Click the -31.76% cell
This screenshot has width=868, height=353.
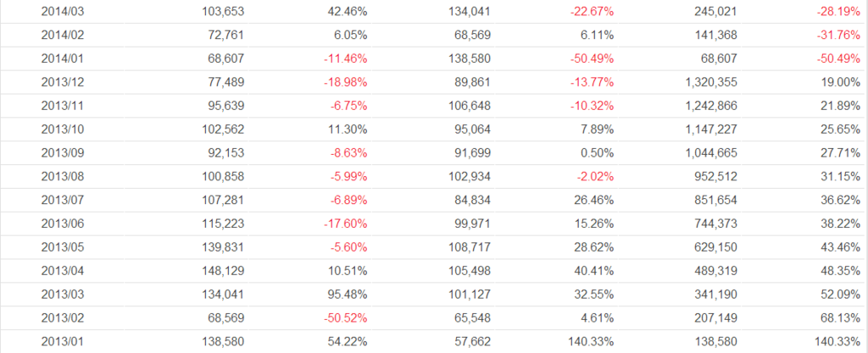pos(837,34)
